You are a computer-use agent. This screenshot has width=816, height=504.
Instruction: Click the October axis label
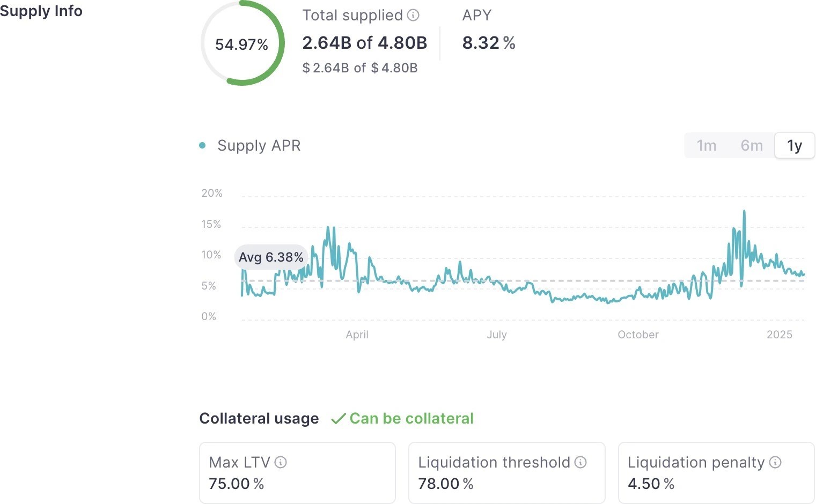(x=638, y=335)
